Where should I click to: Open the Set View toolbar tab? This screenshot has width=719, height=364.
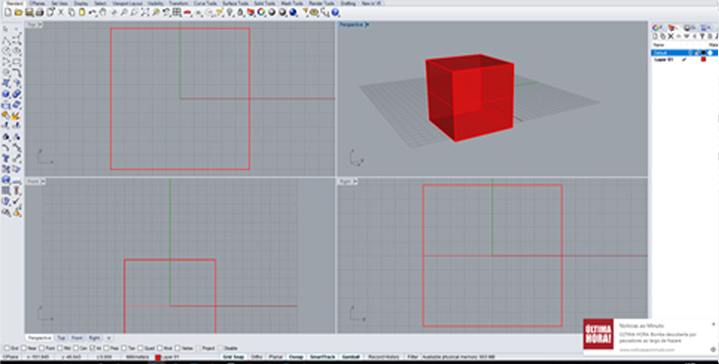(x=60, y=3)
